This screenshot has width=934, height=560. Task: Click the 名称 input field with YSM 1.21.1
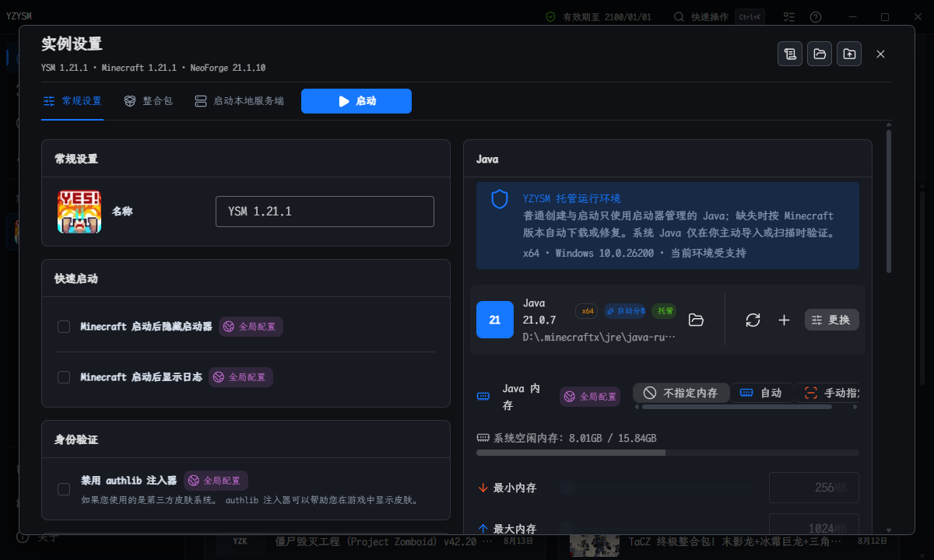325,212
